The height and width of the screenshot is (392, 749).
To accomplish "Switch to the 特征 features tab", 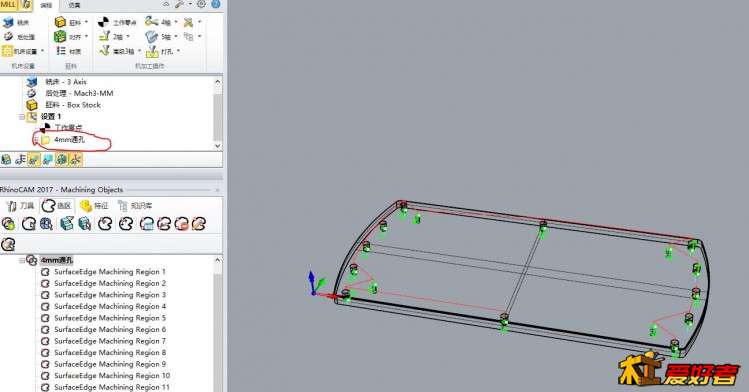I will [x=94, y=206].
